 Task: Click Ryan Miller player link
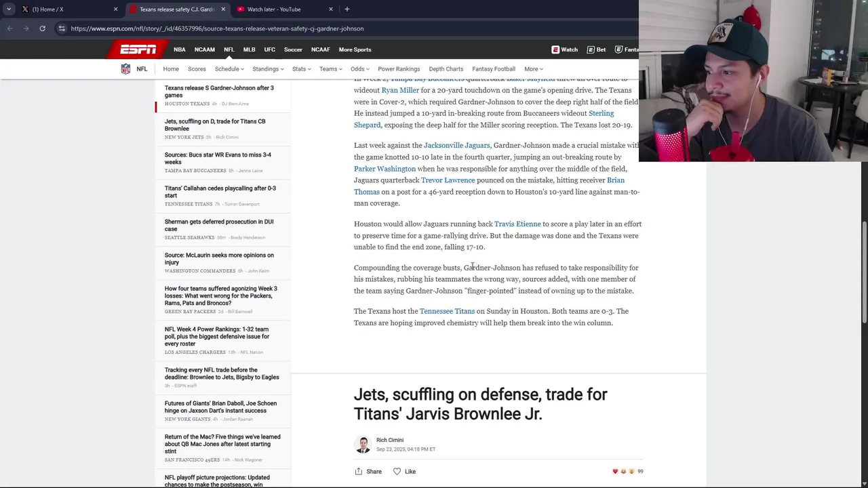tap(400, 90)
